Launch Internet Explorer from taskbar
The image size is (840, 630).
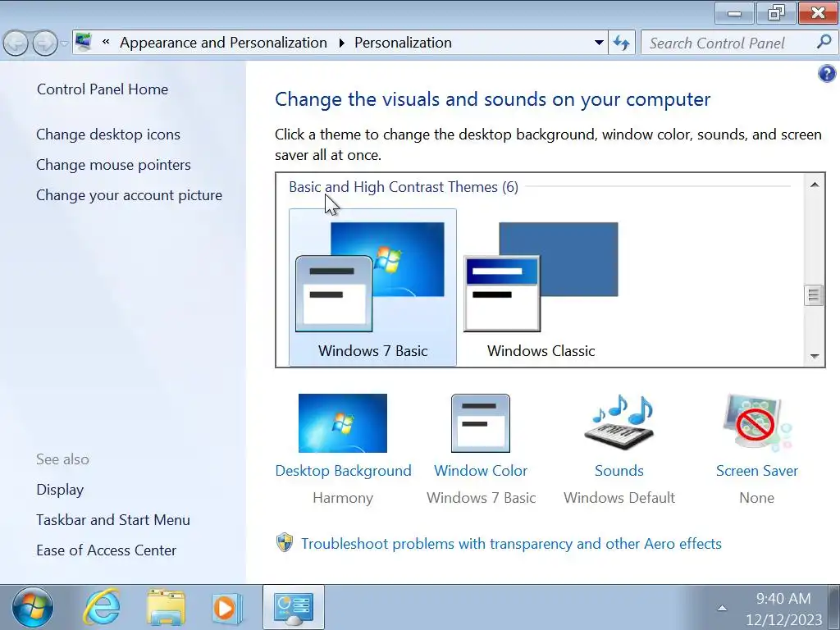tap(102, 608)
